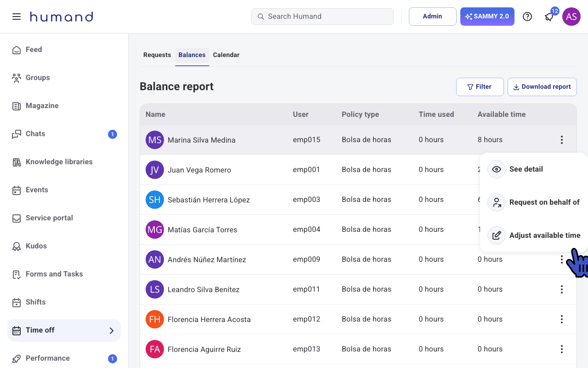
Task: Click the SH avatar for Sebastián Herrera López
Action: click(x=155, y=200)
